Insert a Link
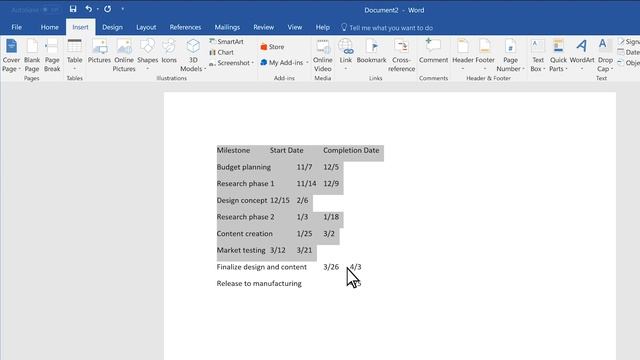The width and height of the screenshot is (640, 360). coord(346,55)
